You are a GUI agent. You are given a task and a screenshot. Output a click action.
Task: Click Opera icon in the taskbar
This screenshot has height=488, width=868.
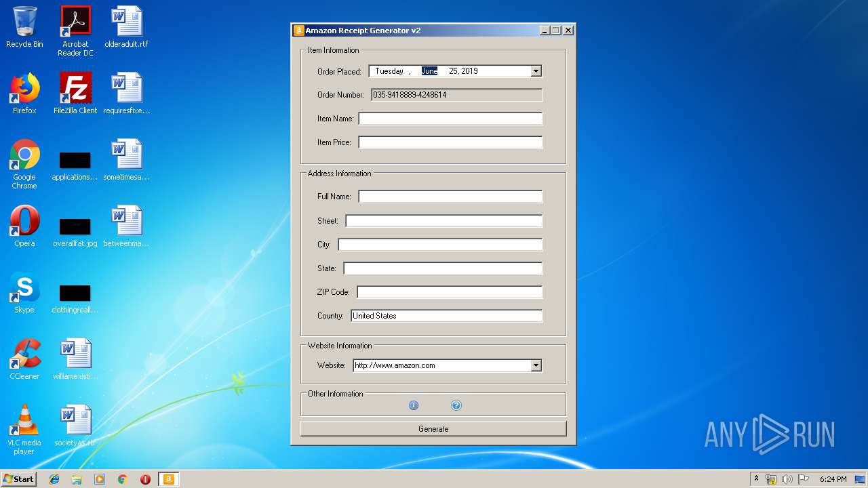point(145,479)
